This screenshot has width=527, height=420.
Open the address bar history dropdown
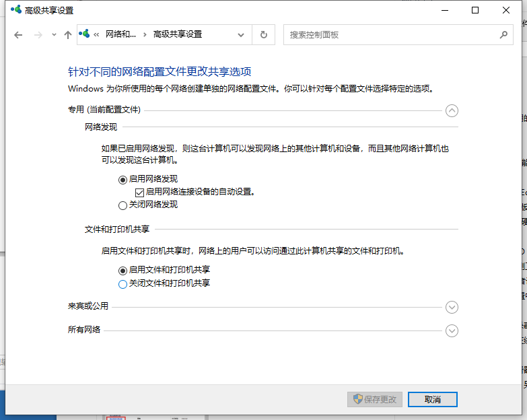click(x=242, y=34)
